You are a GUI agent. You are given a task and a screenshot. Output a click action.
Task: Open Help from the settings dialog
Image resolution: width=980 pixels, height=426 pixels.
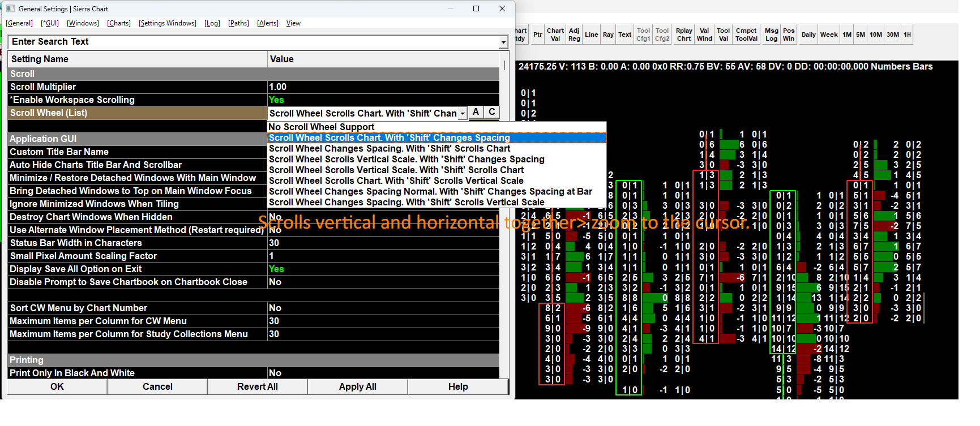[458, 386]
